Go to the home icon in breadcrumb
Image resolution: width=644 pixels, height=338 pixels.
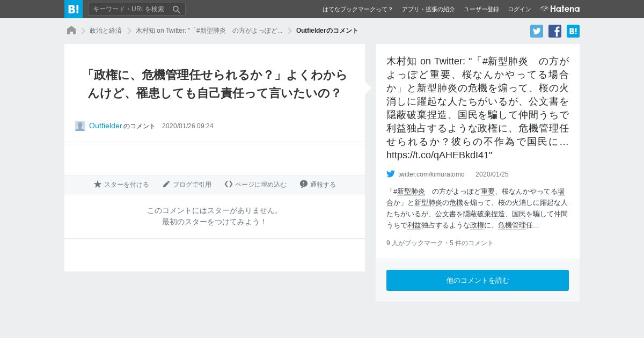(71, 31)
